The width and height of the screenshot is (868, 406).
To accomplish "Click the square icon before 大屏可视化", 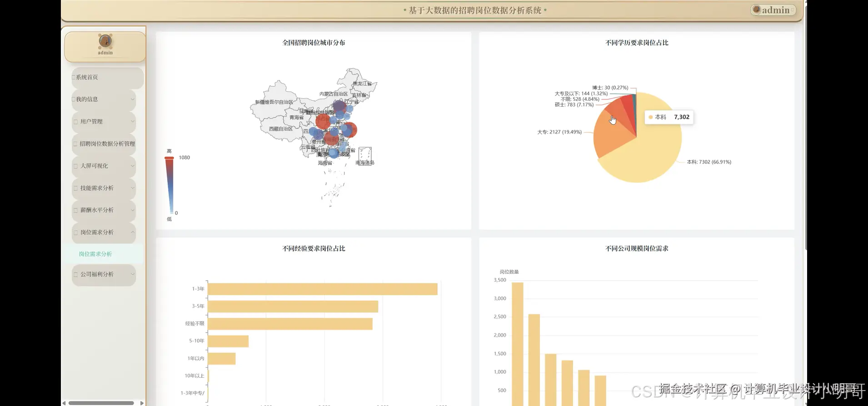I will [x=75, y=166].
